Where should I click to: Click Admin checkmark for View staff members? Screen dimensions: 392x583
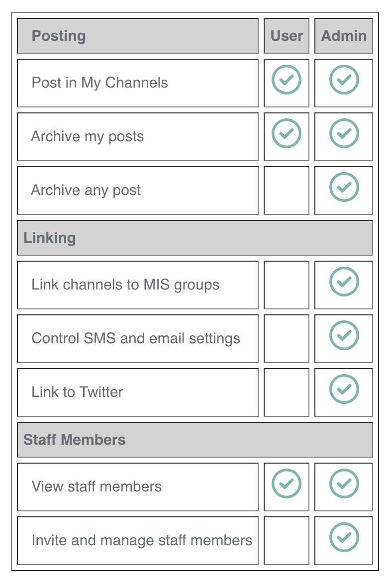coord(344,484)
